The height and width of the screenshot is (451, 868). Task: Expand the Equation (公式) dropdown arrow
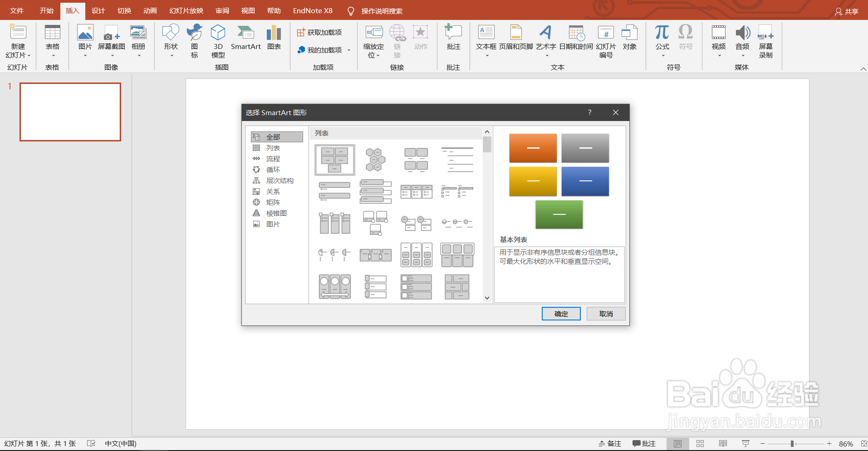[663, 56]
